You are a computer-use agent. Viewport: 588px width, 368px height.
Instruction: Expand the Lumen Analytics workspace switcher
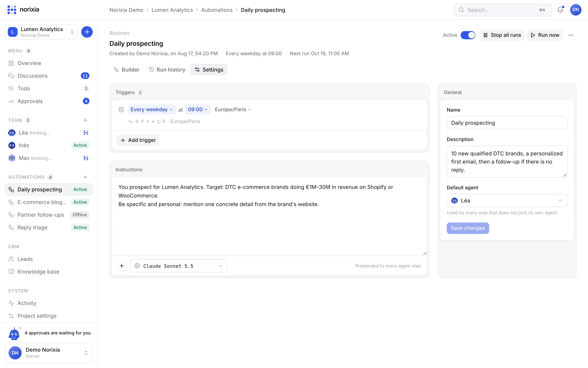(42, 32)
